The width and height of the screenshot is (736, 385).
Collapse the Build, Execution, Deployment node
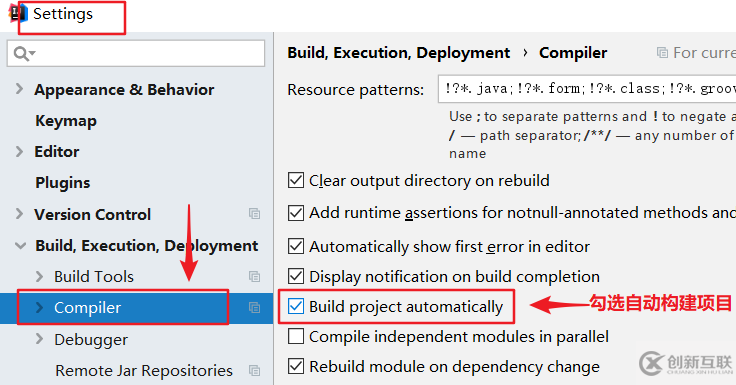pos(20,246)
